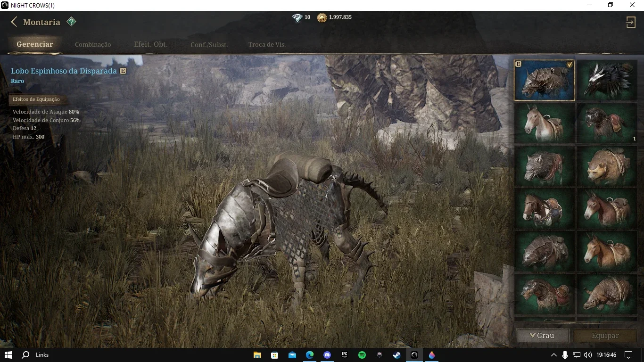This screenshot has height=362, width=644.
Task: Open the volume tray icon
Action: point(588,355)
